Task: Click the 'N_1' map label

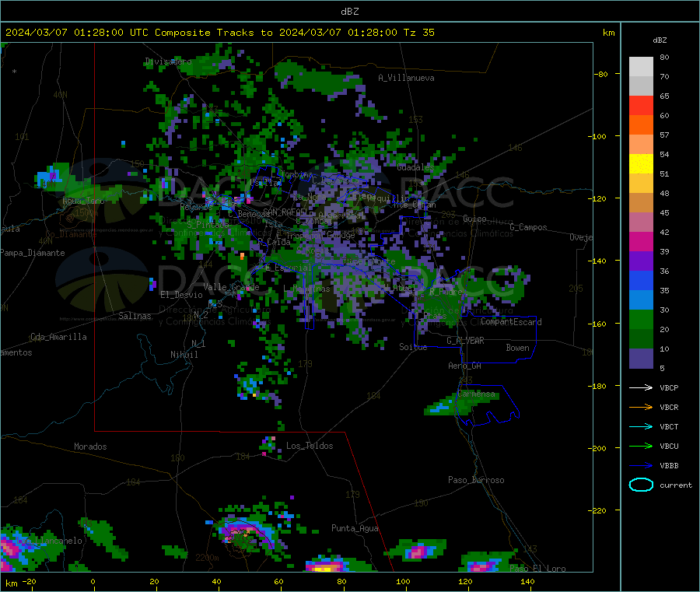Action: point(198,344)
